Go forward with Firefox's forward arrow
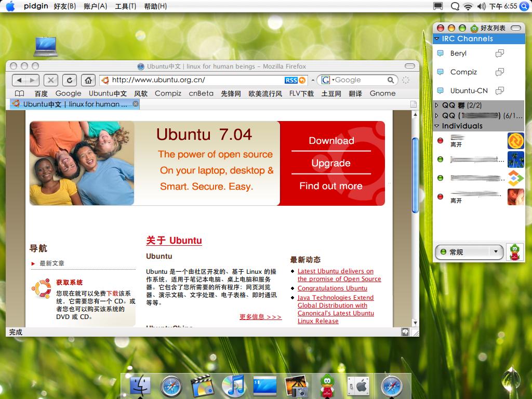The image size is (532, 399). pos(33,80)
